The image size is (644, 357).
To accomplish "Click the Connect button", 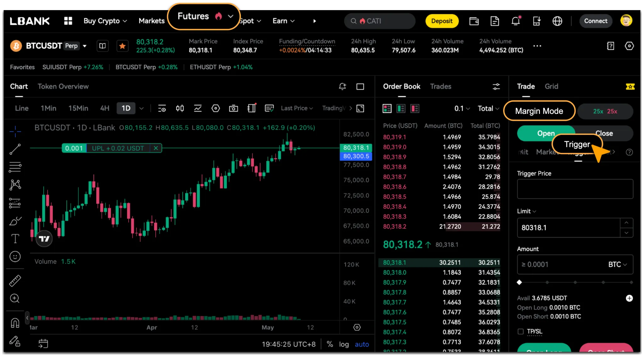I will pos(596,21).
